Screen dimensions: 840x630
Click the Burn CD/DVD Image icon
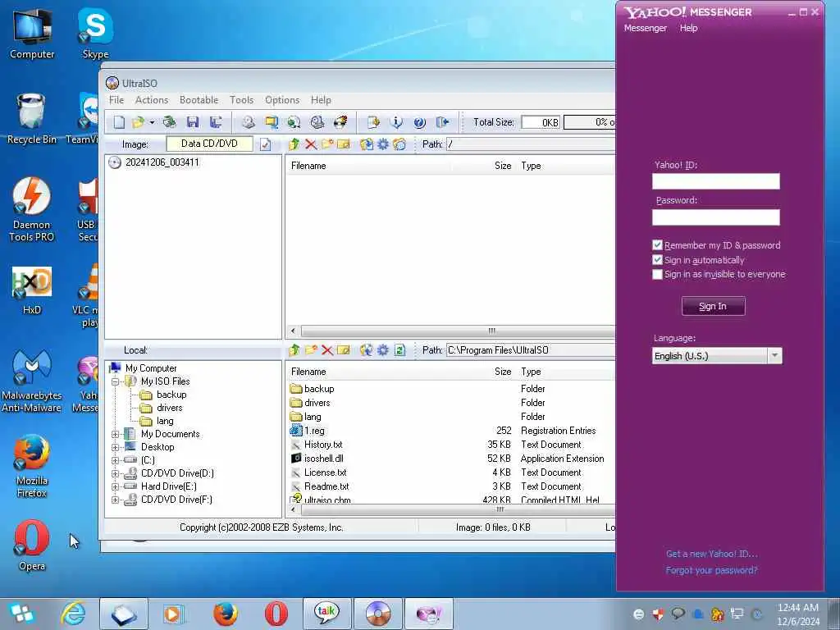(x=340, y=122)
